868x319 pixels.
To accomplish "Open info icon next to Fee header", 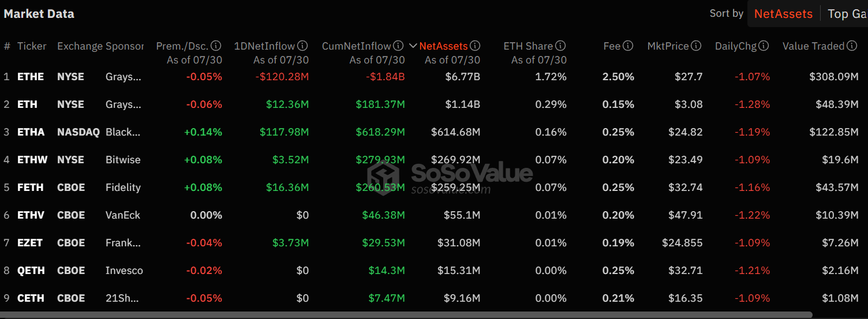I will point(628,46).
